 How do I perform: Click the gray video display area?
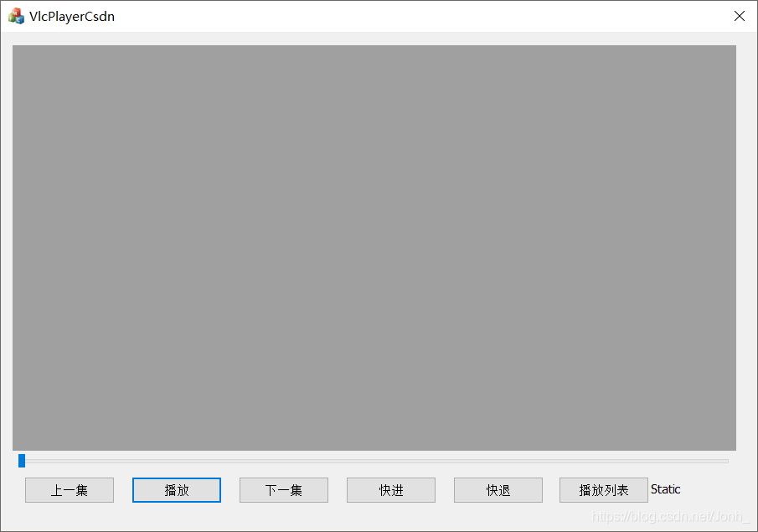[x=374, y=248]
